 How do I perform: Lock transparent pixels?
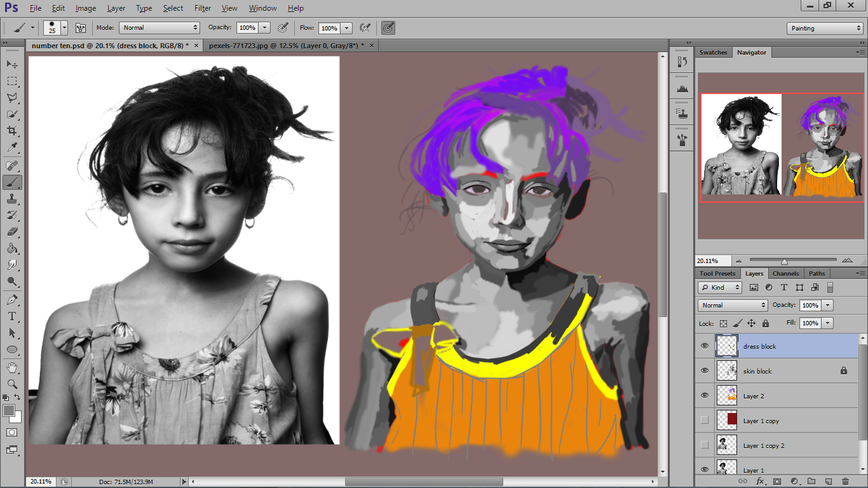tap(723, 323)
